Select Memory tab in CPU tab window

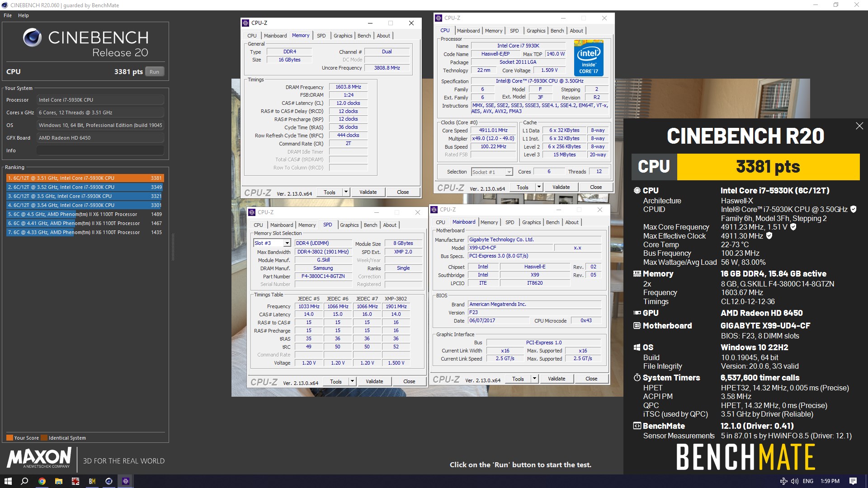coord(494,31)
